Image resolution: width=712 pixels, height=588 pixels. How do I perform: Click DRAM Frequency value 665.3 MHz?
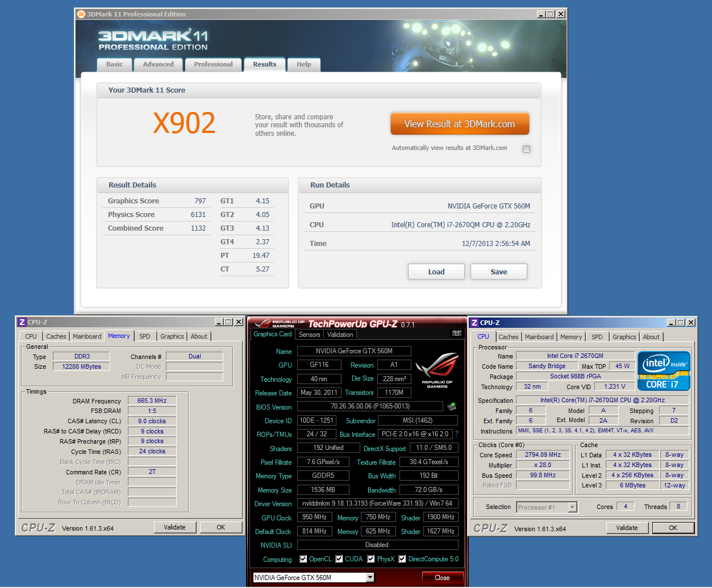point(152,401)
